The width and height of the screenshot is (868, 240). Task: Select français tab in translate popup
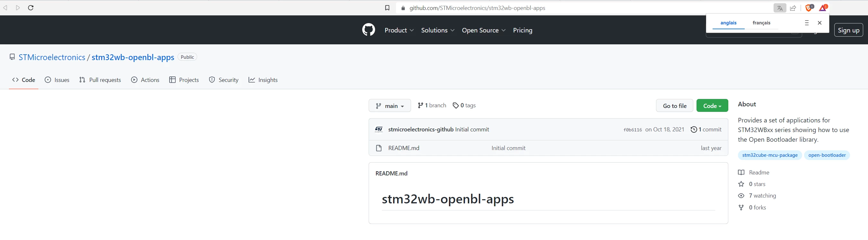(761, 23)
